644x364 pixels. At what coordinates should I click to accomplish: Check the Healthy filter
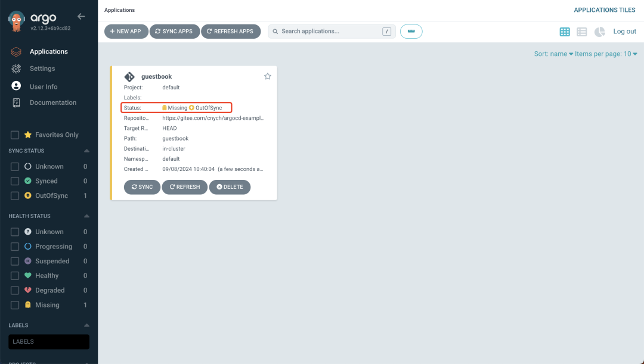click(x=15, y=276)
